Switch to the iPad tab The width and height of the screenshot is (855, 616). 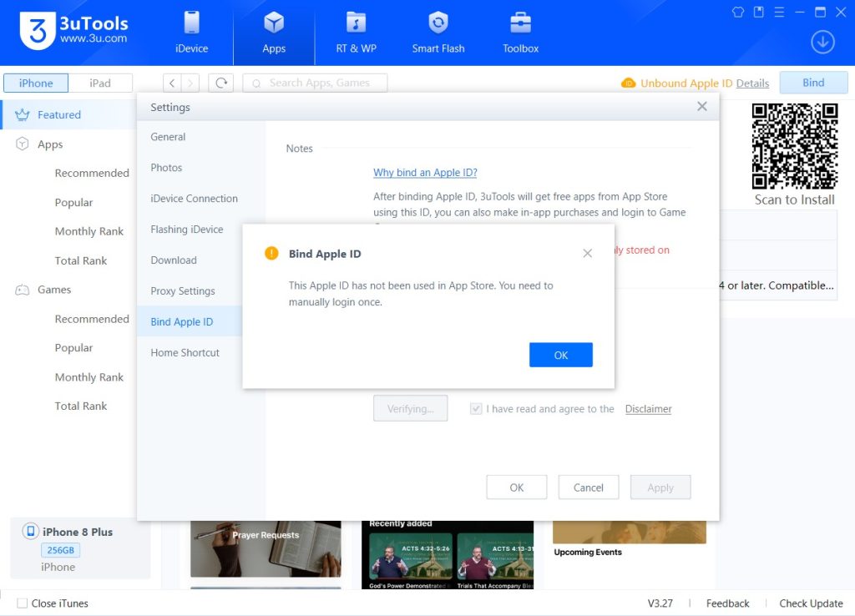pos(100,83)
